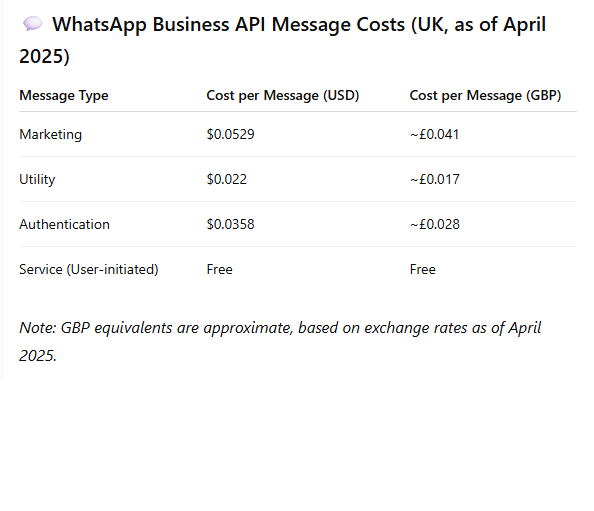Click the speech bubble emoji icon
Image resolution: width=594 pixels, height=511 pixels.
pyautogui.click(x=33, y=24)
